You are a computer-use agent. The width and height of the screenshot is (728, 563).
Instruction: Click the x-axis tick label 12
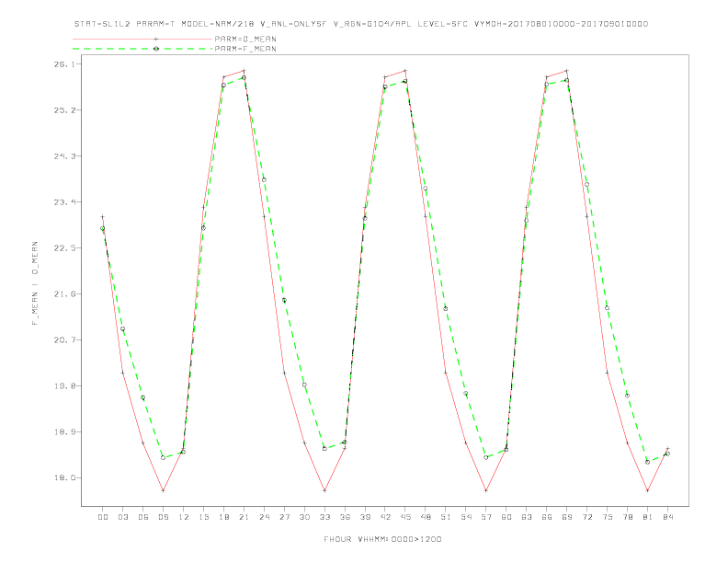click(x=184, y=517)
